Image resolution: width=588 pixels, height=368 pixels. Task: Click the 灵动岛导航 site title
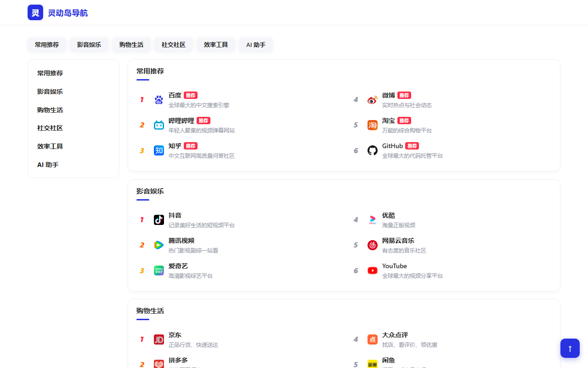[68, 13]
